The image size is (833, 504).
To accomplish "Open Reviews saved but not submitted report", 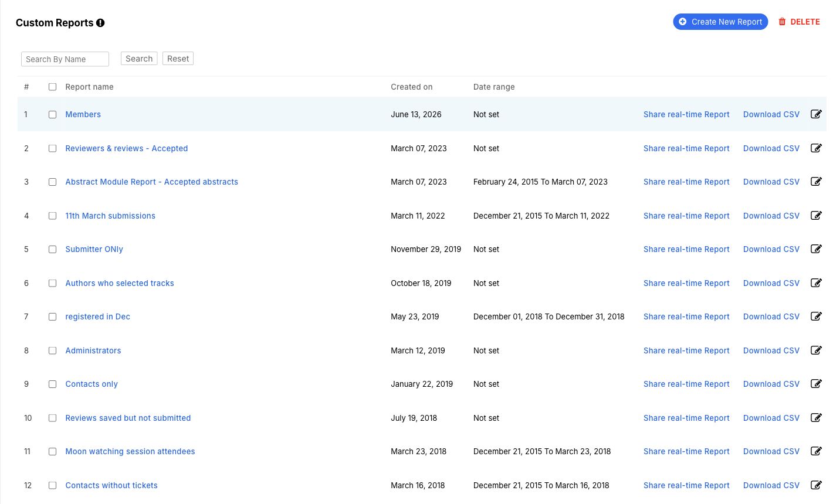I will point(128,418).
